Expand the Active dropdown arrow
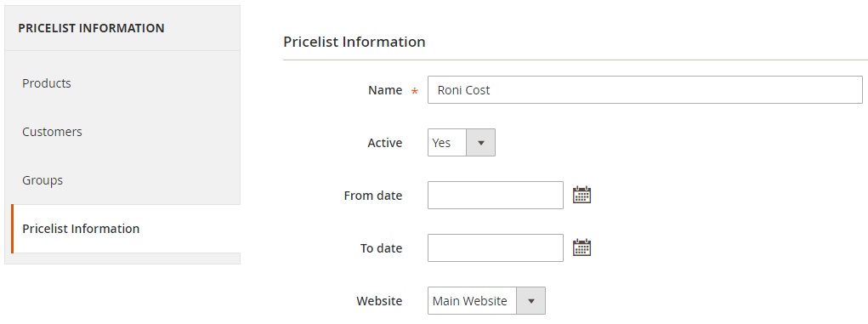This screenshot has width=868, height=324. 481,143
